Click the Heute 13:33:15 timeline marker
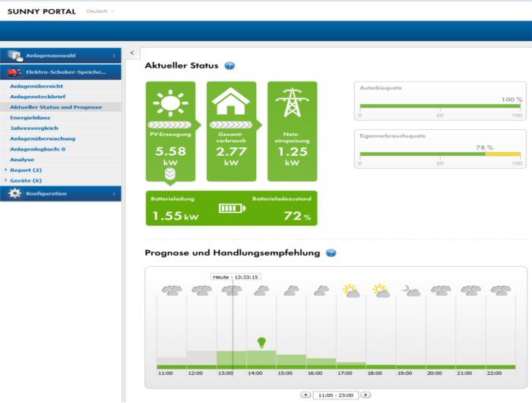The width and height of the screenshot is (532, 403). pos(236,277)
